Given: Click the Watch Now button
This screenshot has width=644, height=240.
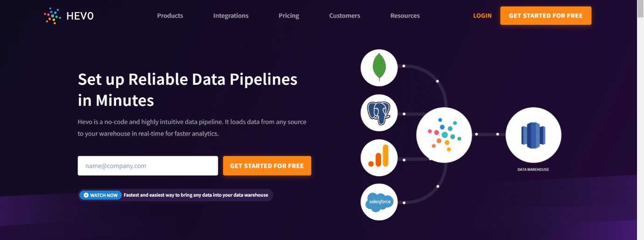Looking at the screenshot, I should [x=100, y=195].
